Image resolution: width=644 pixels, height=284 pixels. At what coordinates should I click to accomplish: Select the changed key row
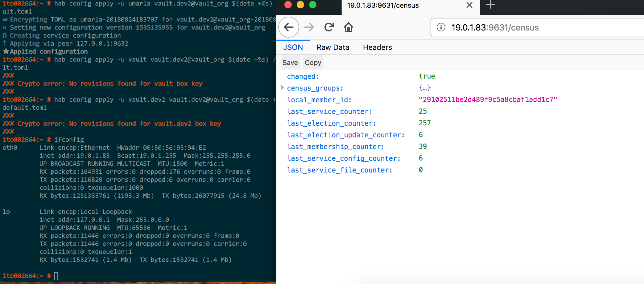coord(303,76)
